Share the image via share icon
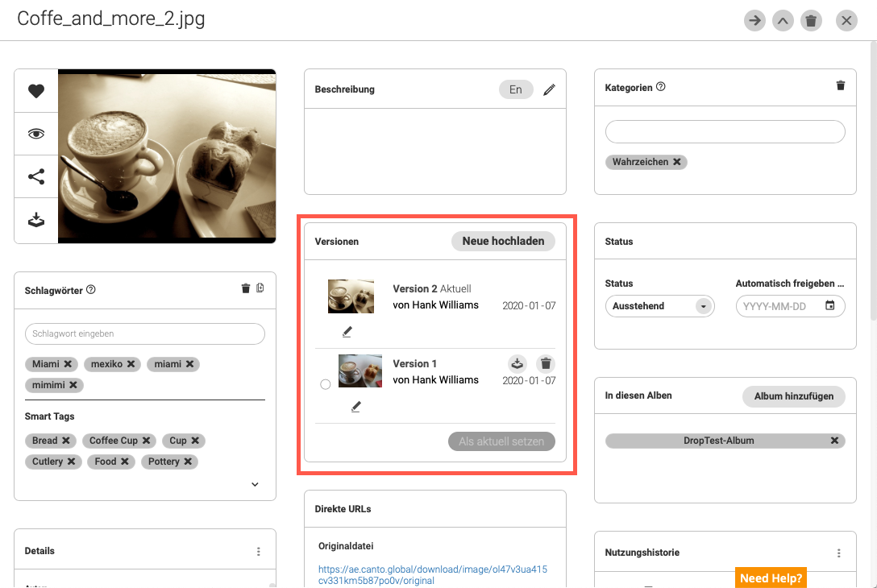The width and height of the screenshot is (877, 588). [36, 176]
